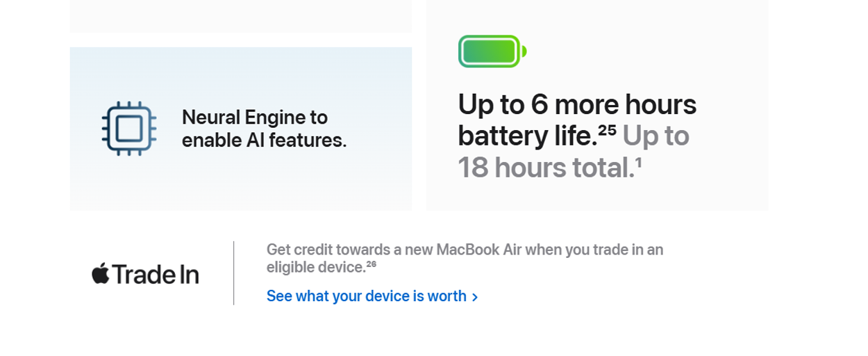This screenshot has height=356, width=868.
Task: Click the words 'eligible device'
Action: 316,268
